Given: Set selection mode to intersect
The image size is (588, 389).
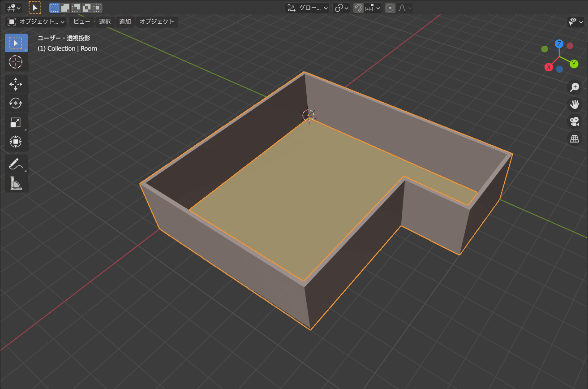Looking at the screenshot, I should click(98, 8).
